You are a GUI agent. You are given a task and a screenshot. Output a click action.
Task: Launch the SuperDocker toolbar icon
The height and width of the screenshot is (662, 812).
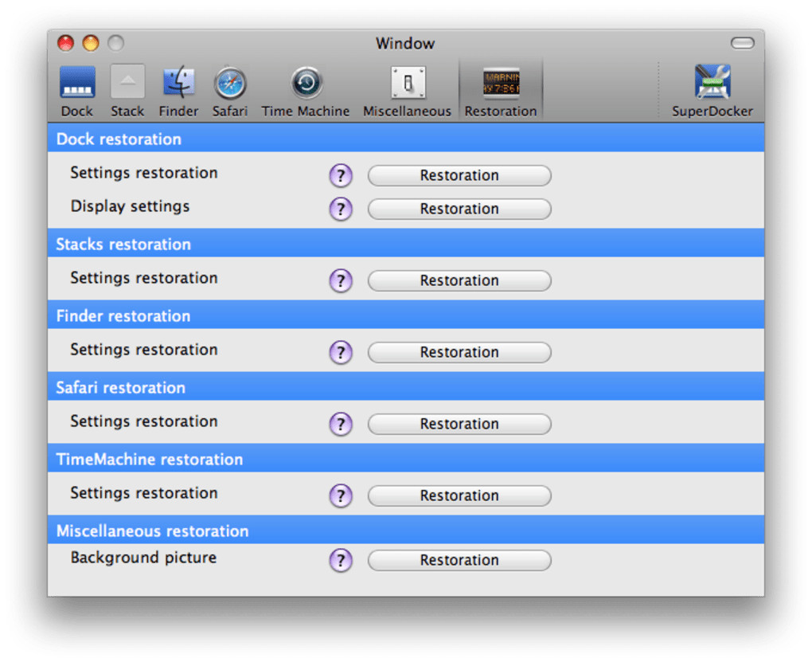pos(712,83)
